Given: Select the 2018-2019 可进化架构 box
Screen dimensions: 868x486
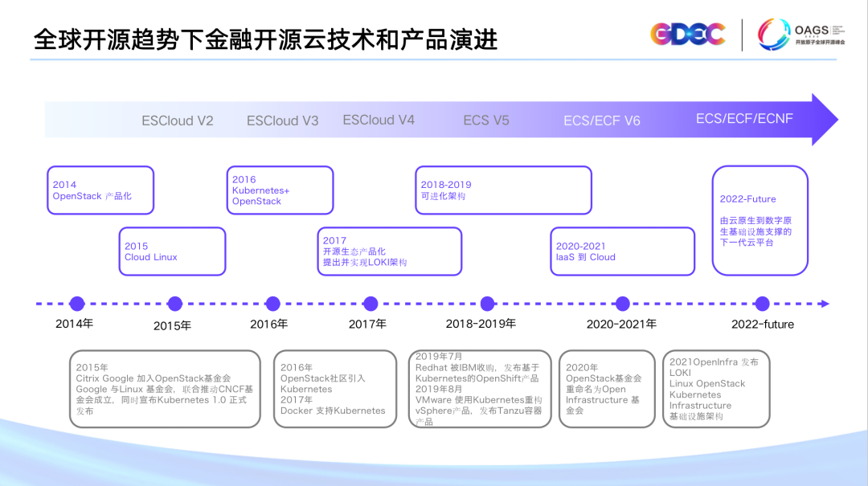Looking at the screenshot, I should click(x=503, y=190).
